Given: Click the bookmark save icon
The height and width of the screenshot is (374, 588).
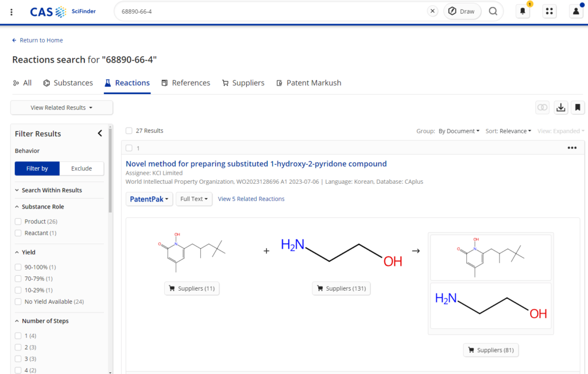Looking at the screenshot, I should click(x=578, y=107).
